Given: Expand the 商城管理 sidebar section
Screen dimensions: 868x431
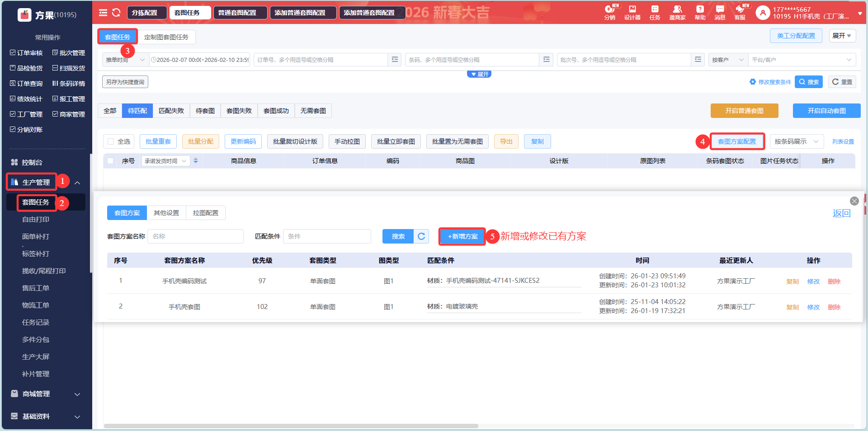Looking at the screenshot, I should click(45, 394).
